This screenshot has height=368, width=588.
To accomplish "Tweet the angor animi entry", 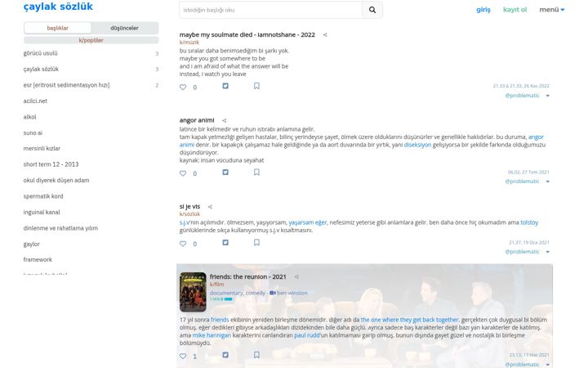I will pyautogui.click(x=225, y=173).
